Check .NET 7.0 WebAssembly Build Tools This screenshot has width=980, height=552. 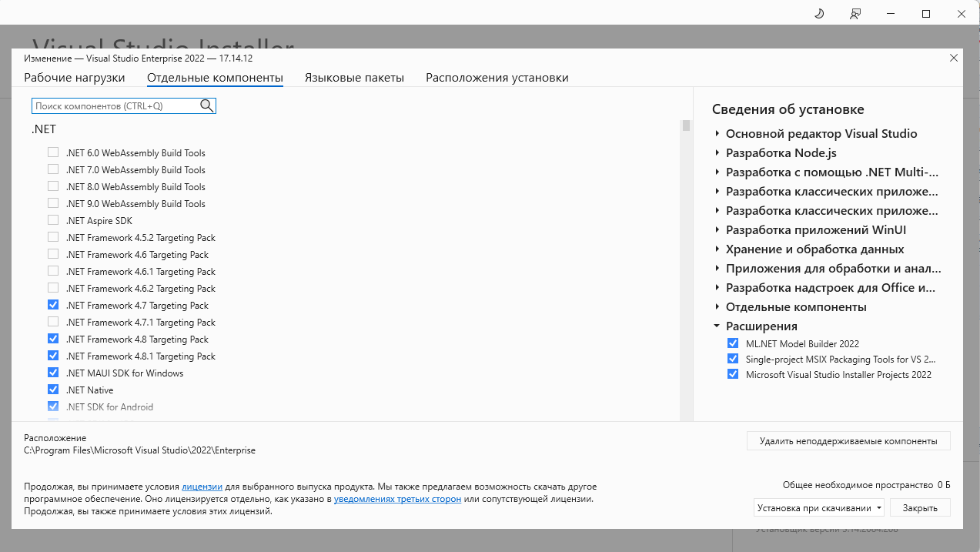53,169
